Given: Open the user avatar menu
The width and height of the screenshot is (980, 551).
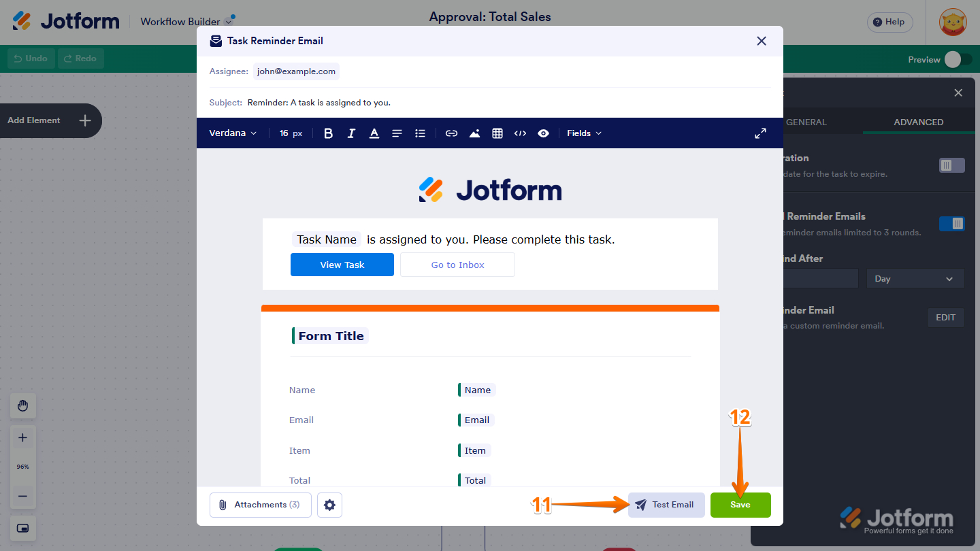Looking at the screenshot, I should point(953,22).
